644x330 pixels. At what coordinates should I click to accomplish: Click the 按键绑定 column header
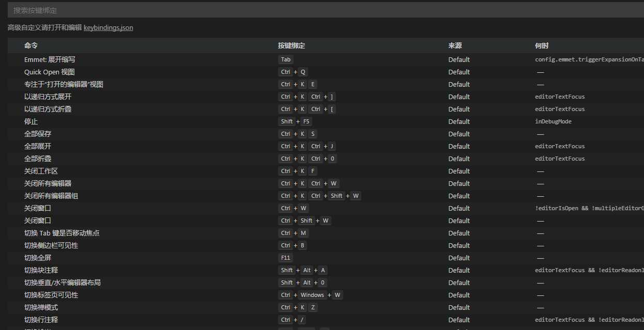292,45
